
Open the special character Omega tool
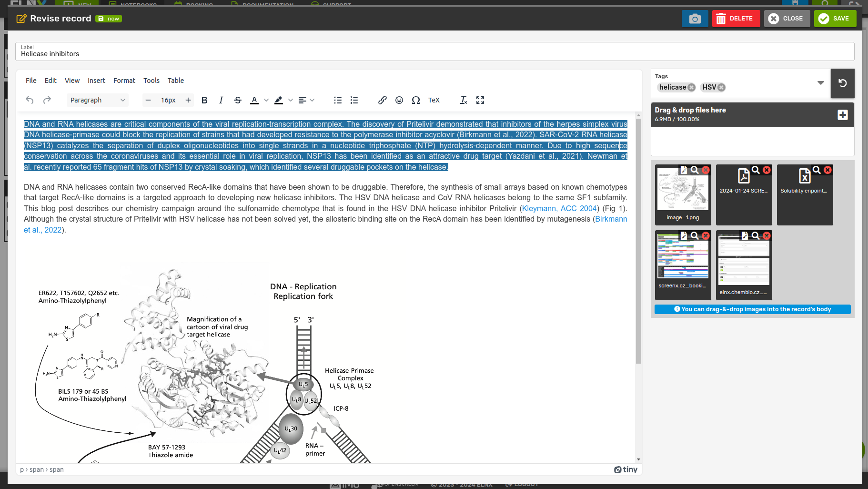(x=416, y=100)
